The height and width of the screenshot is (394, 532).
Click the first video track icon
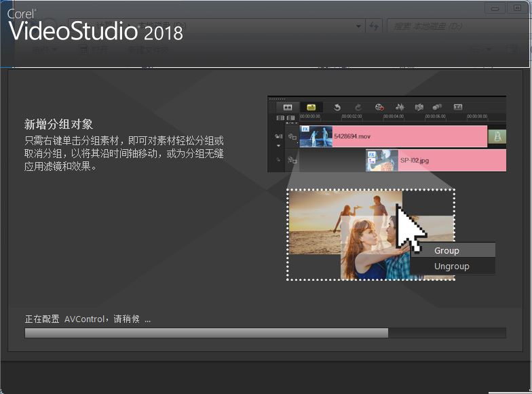click(x=292, y=137)
